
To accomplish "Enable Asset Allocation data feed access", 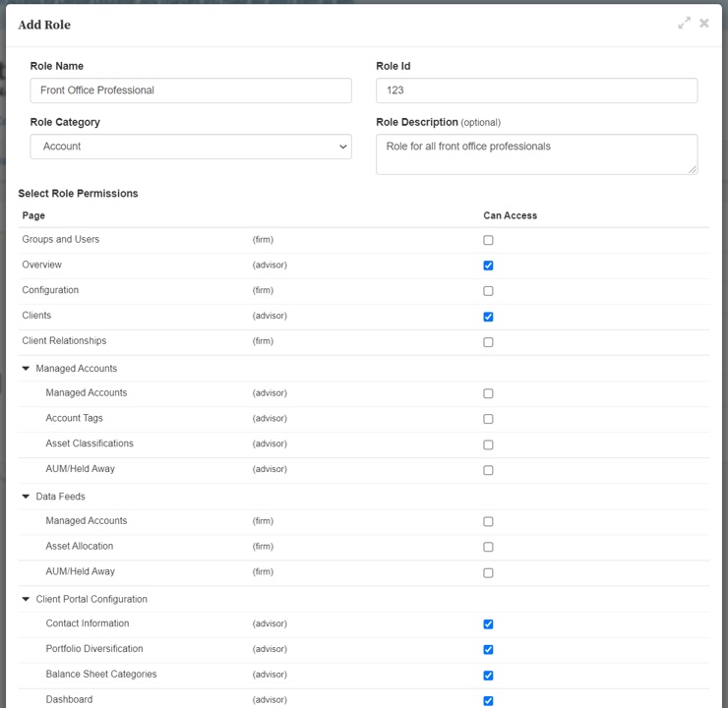I will point(488,547).
